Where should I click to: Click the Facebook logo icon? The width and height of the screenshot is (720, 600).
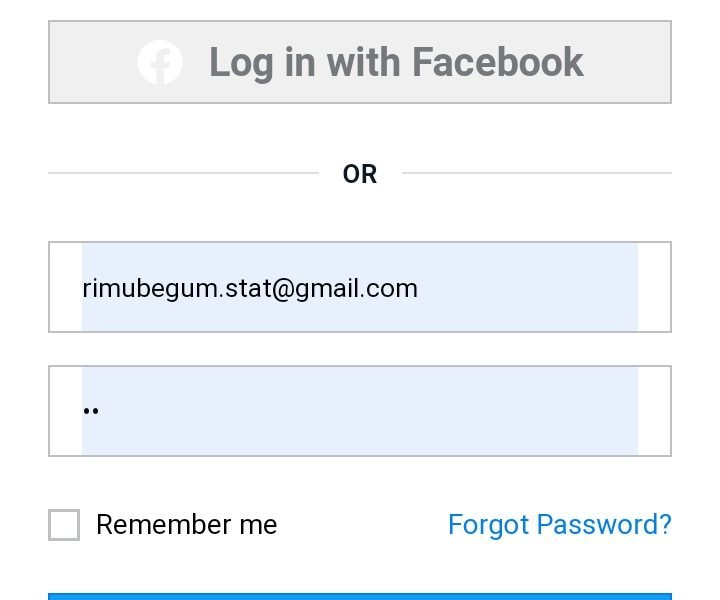pyautogui.click(x=160, y=62)
